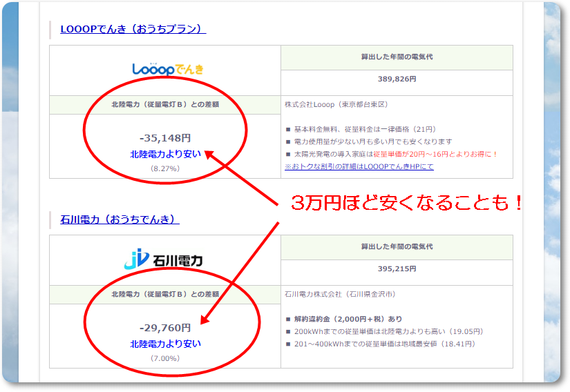Click red 従量単価が20円～16円とよりお得に! text
The width and height of the screenshot is (570, 392).
pyautogui.click(x=435, y=154)
